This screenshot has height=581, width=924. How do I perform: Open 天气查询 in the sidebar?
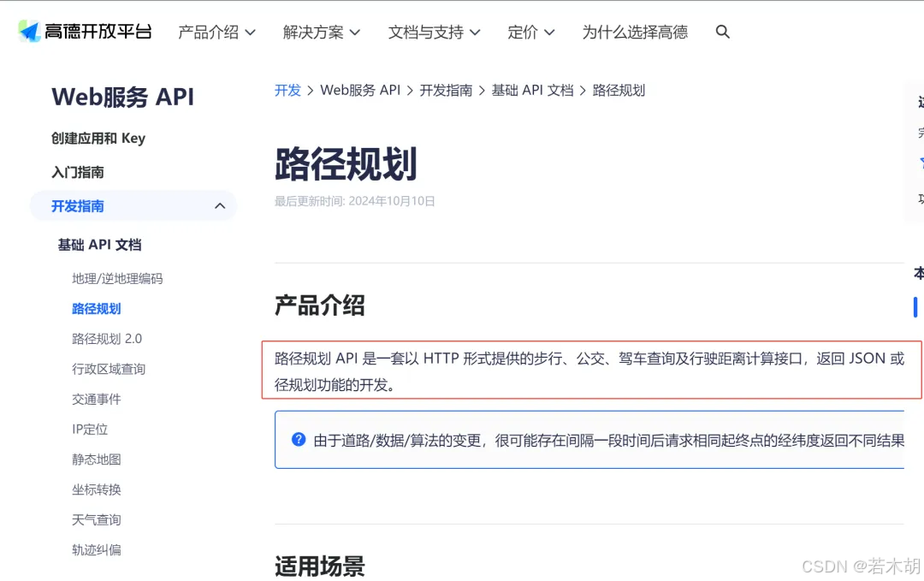(96, 519)
